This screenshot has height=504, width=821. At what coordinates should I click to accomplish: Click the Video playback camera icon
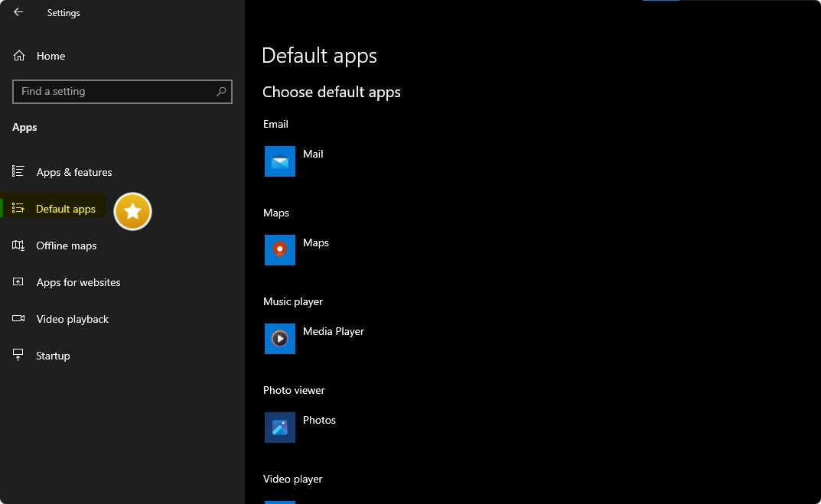click(18, 318)
